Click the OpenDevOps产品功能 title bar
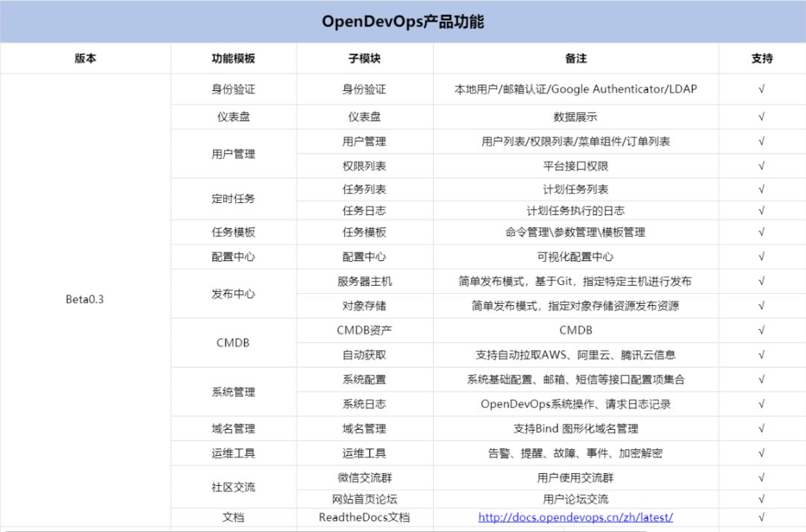The height and width of the screenshot is (532, 806). (403, 22)
